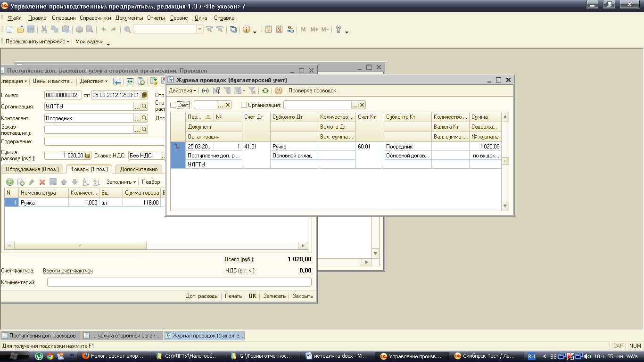Viewport: 644px width, 362px height.
Task: Click the Номер input field
Action: [63, 95]
